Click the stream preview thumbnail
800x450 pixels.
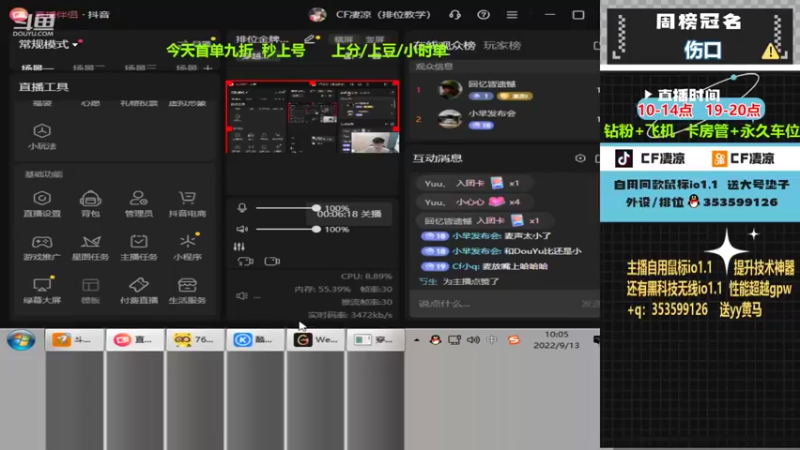pos(312,117)
